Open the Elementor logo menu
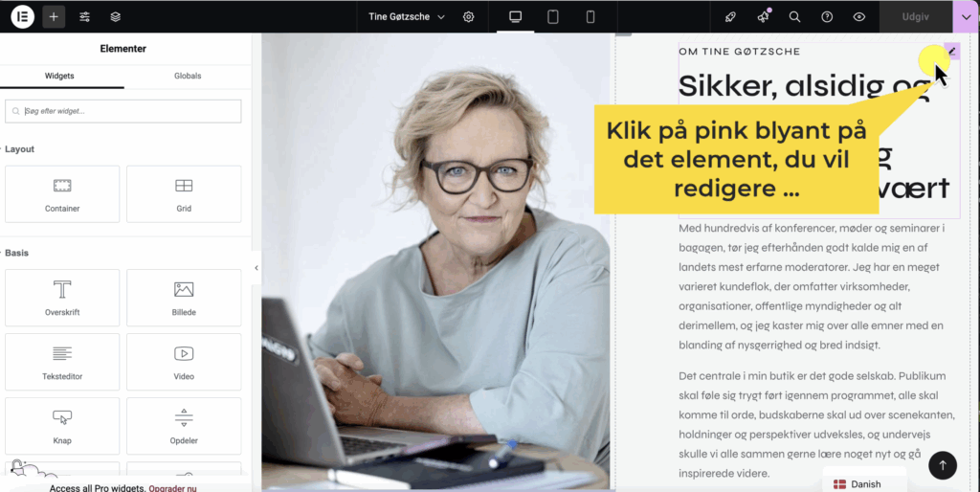This screenshot has width=980, height=492. point(23,17)
